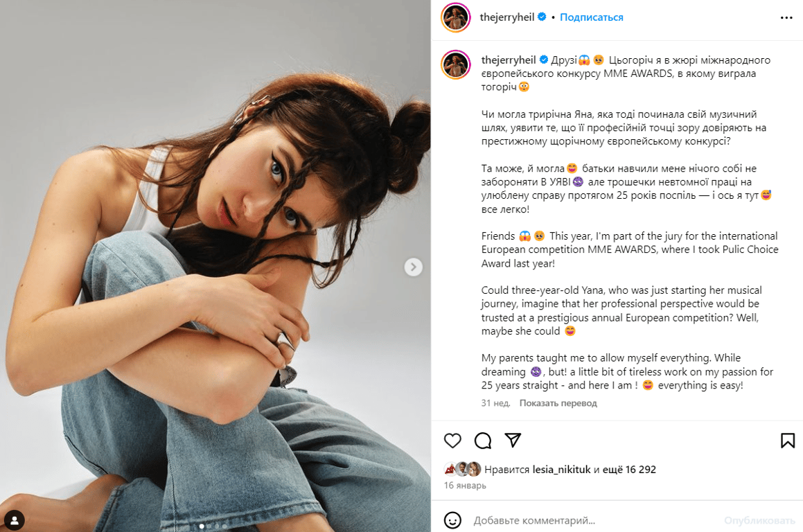Click the header profile avatar of thejerryheil
This screenshot has width=803, height=532.
point(456,18)
